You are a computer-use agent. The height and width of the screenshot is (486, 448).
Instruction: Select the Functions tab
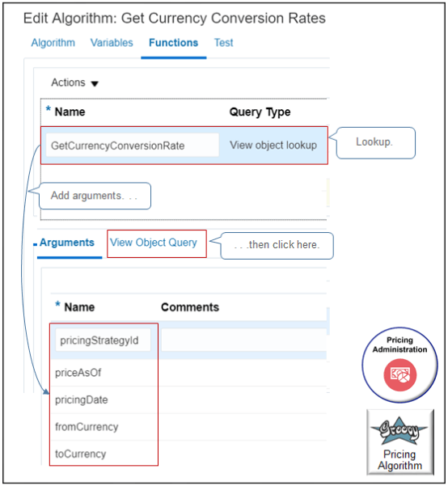[173, 43]
